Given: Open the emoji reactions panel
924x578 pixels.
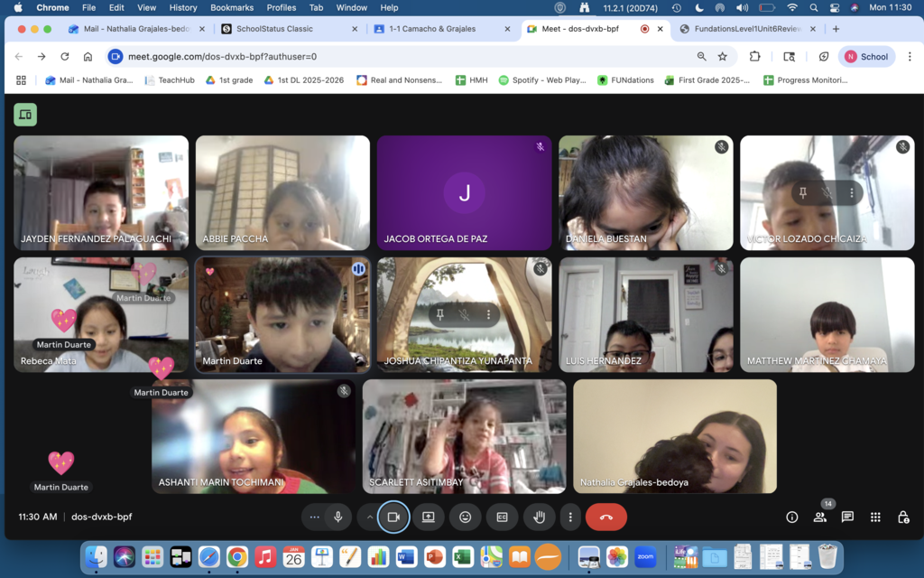Looking at the screenshot, I should coord(465,517).
